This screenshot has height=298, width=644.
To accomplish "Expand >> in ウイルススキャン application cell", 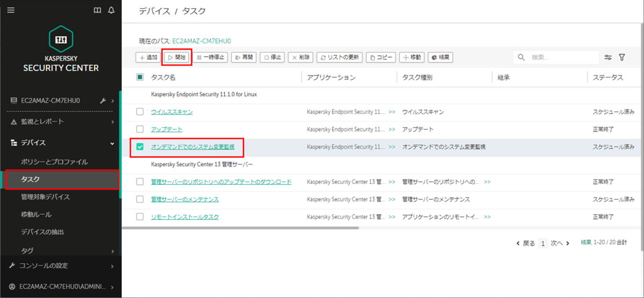I will tap(392, 112).
